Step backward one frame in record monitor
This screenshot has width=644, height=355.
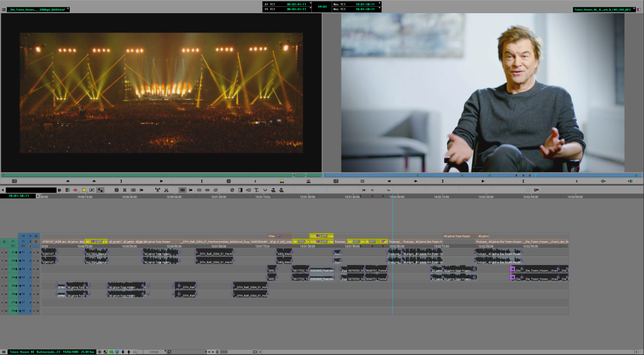pos(389,181)
